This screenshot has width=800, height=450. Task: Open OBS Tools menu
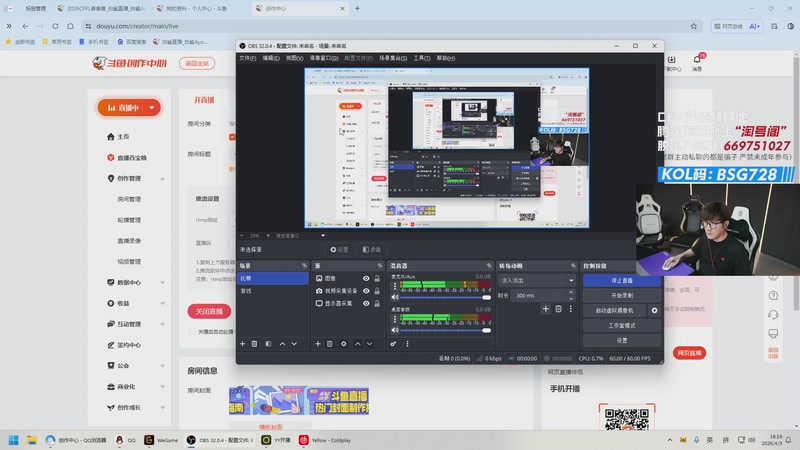tap(421, 58)
